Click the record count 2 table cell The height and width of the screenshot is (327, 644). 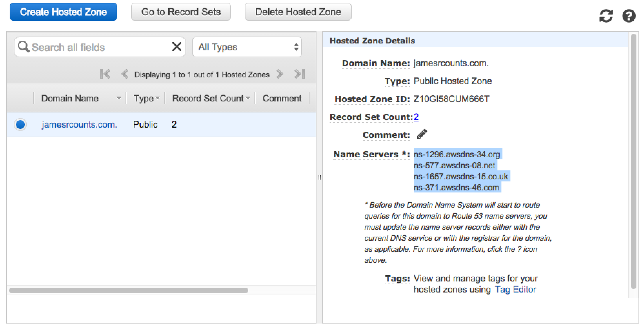click(174, 125)
